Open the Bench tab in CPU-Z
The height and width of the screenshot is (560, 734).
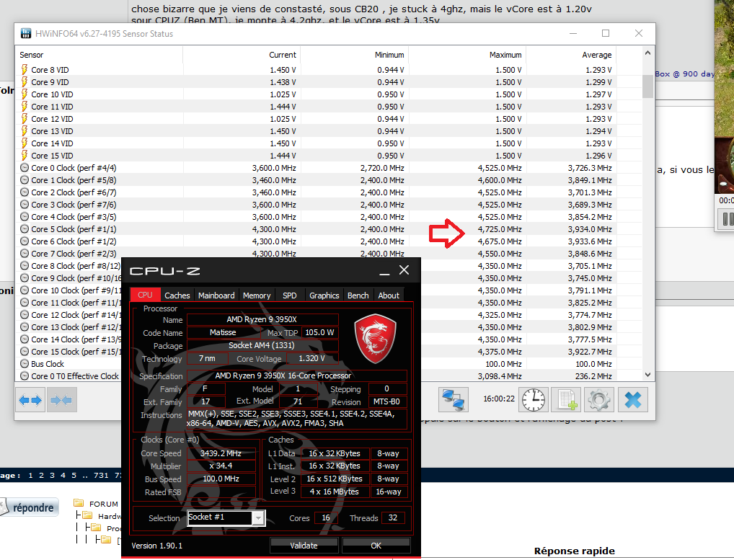point(358,295)
